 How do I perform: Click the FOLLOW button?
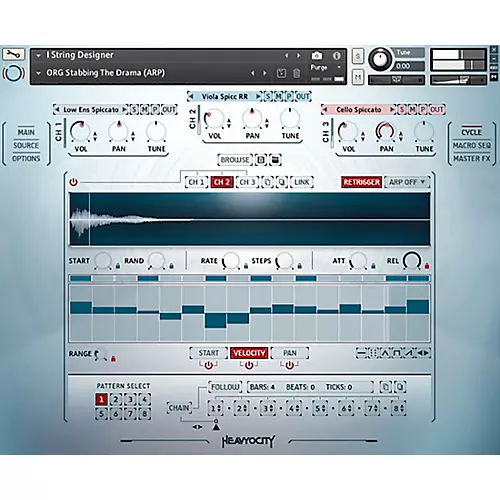tap(225, 387)
